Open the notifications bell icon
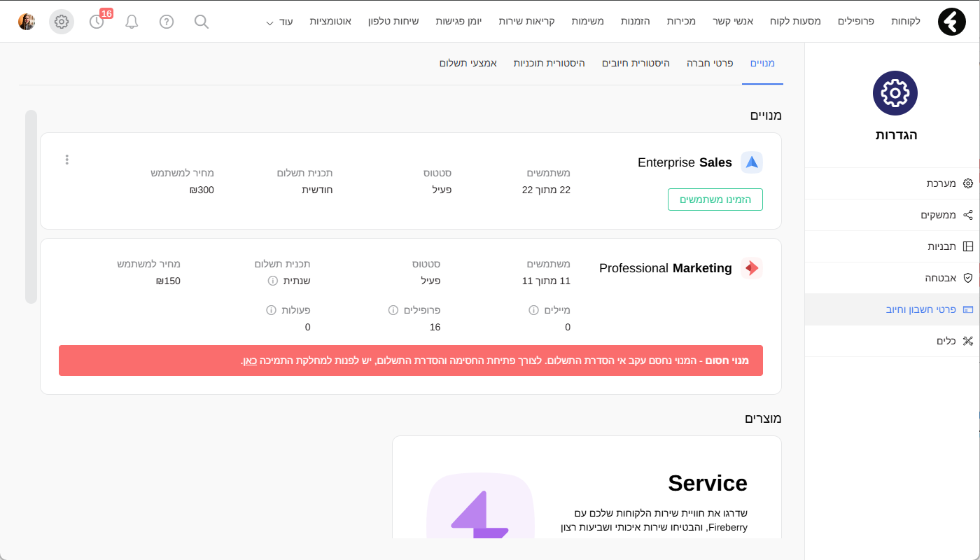Image resolution: width=980 pixels, height=560 pixels. (132, 22)
